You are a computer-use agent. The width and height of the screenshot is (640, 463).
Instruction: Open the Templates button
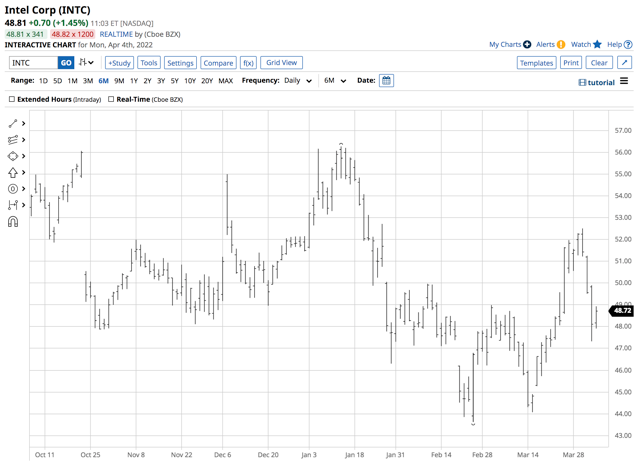536,63
